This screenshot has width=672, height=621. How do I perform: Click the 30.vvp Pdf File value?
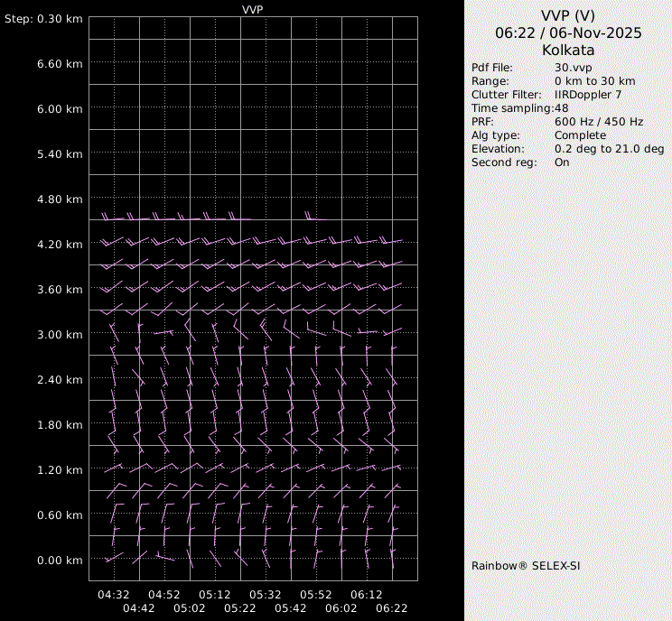coord(573,68)
